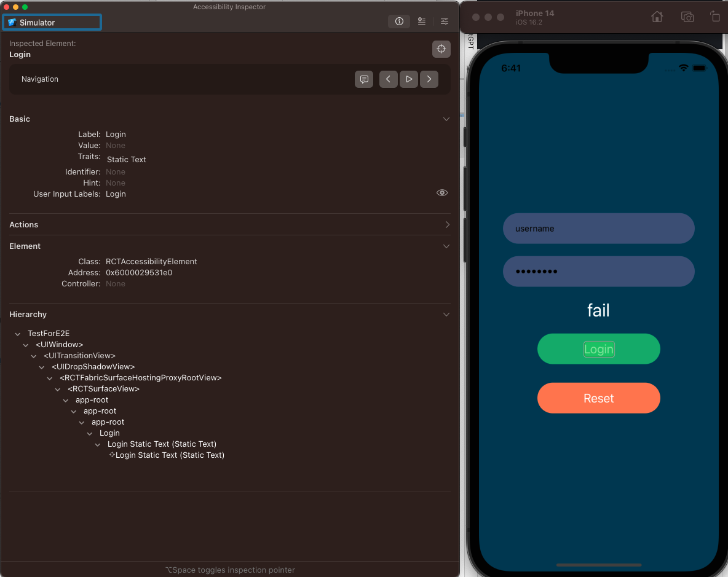Click the iPhone 14 simulator title
This screenshot has height=577, width=728.
point(535,14)
